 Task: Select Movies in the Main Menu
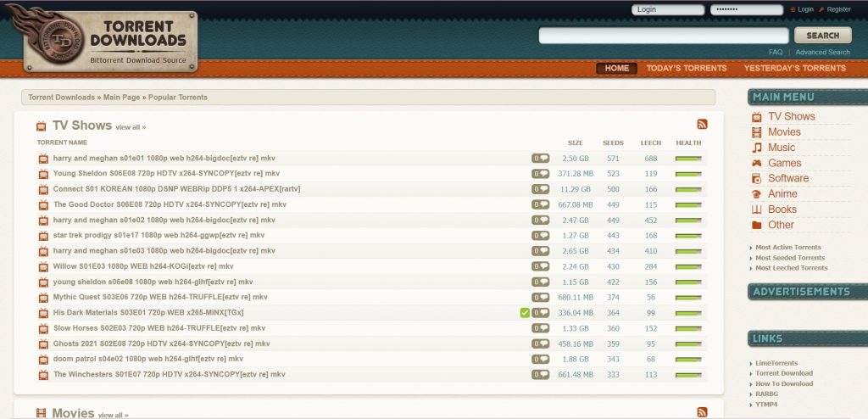coord(784,132)
